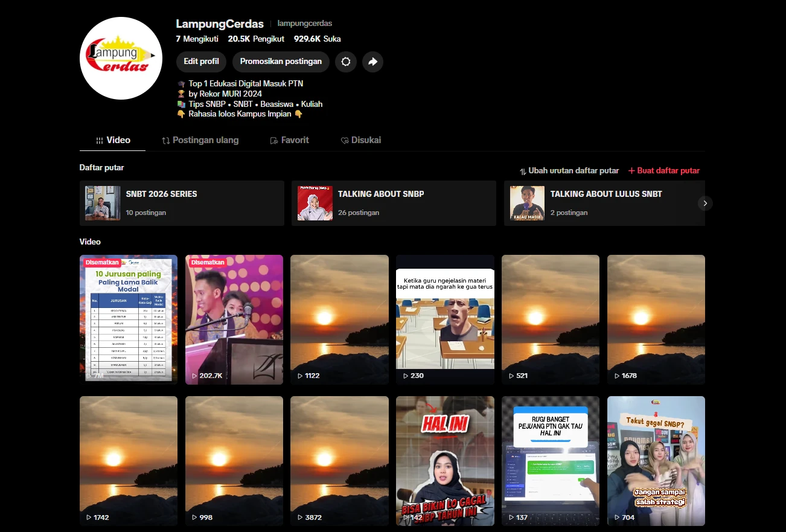Click the Edit profil button

pos(201,62)
